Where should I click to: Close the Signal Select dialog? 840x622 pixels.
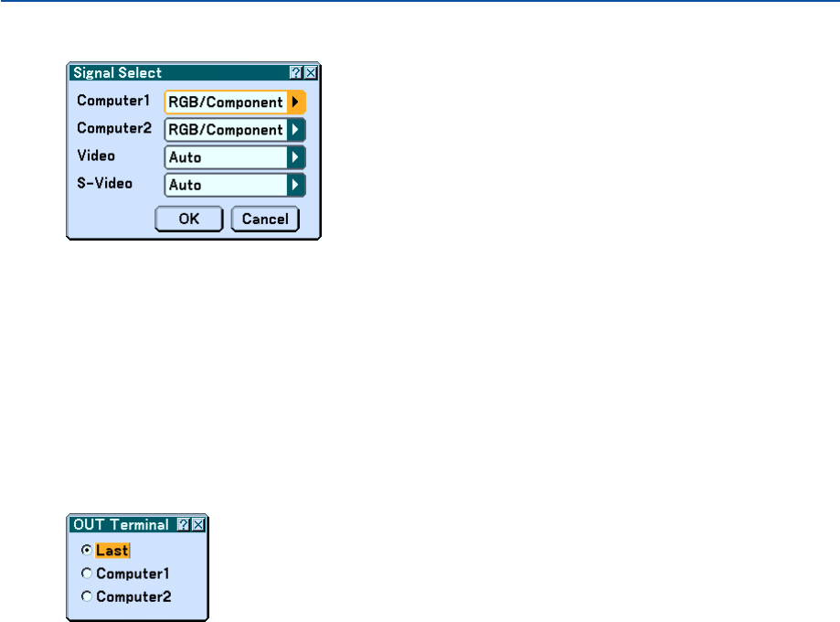(311, 73)
